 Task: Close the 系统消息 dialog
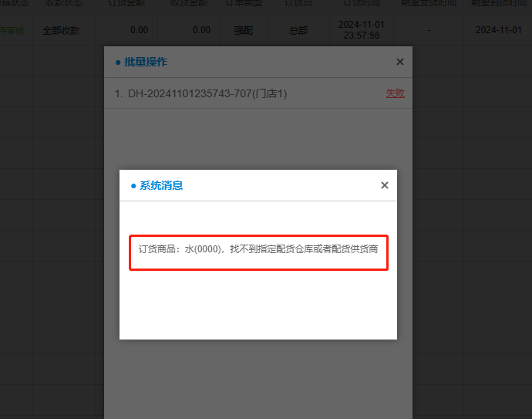385,185
